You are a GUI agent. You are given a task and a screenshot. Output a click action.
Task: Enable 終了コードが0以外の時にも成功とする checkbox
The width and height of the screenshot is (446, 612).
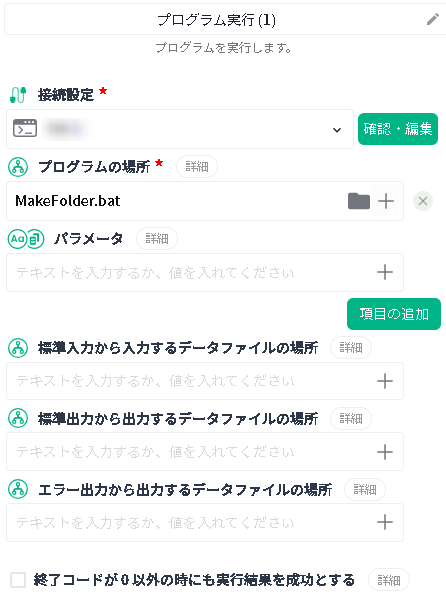click(18, 580)
